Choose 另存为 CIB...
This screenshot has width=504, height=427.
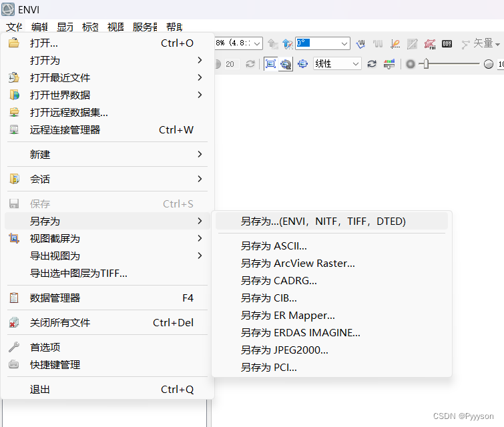click(x=332, y=298)
